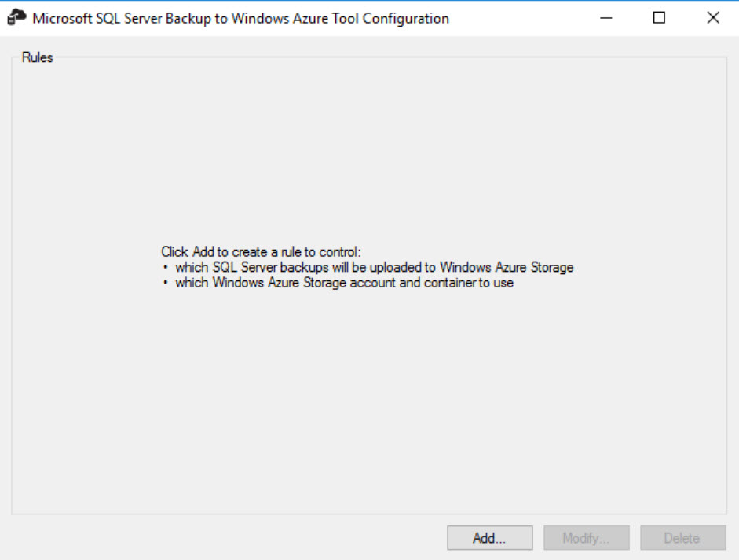This screenshot has height=560, width=739.
Task: Maximize the Azure Tool Configuration window
Action: coord(659,18)
